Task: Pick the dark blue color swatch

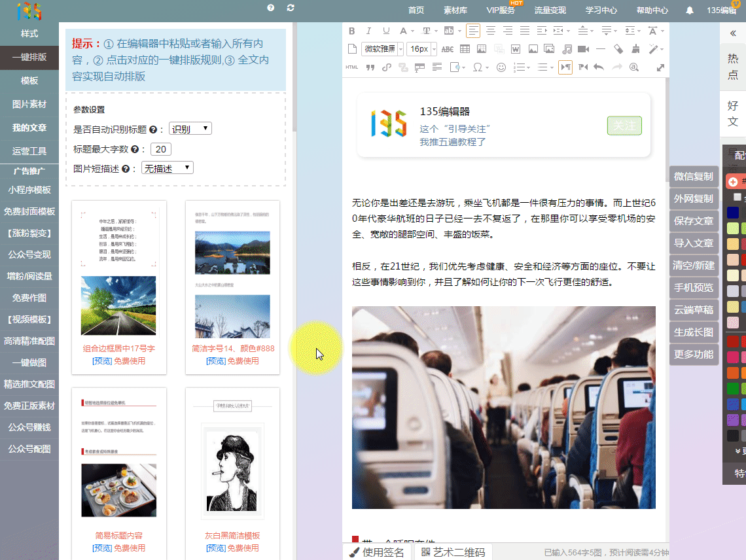Action: tap(733, 213)
